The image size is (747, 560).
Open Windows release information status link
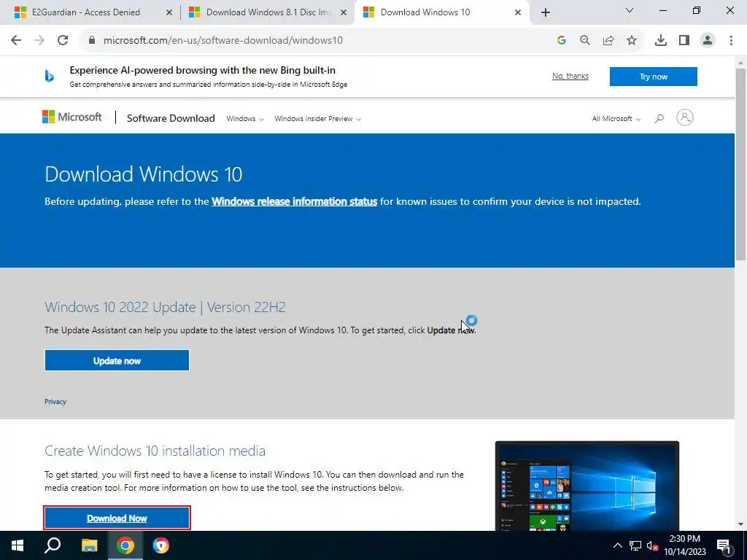pos(295,201)
